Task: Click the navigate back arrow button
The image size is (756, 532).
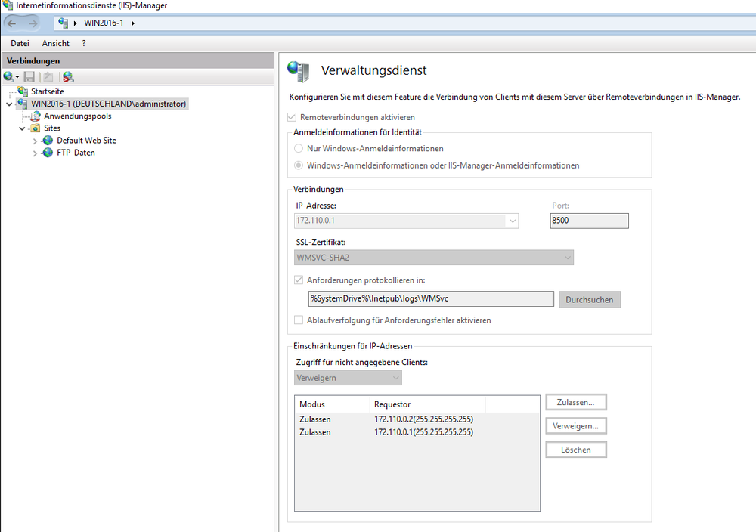Action: (x=12, y=23)
